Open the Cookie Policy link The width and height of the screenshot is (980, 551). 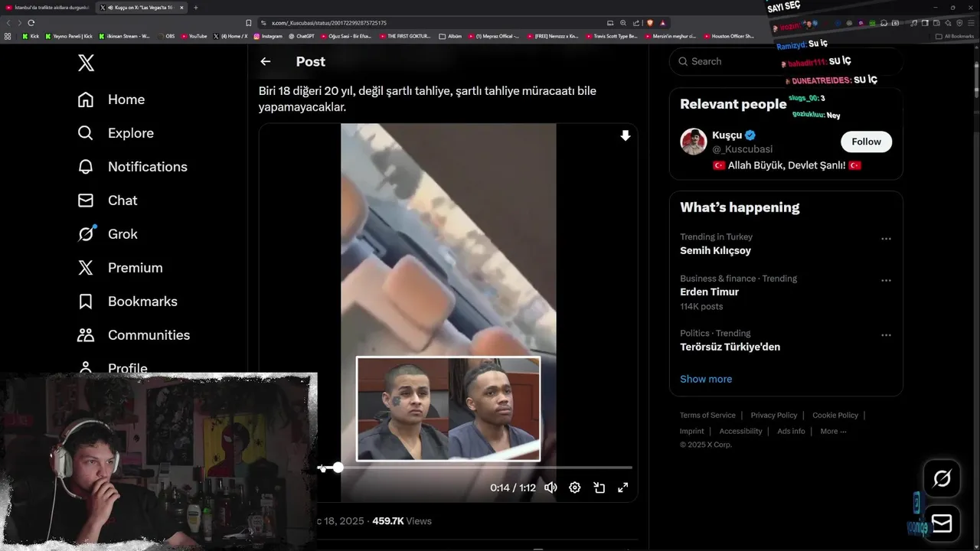coord(835,416)
